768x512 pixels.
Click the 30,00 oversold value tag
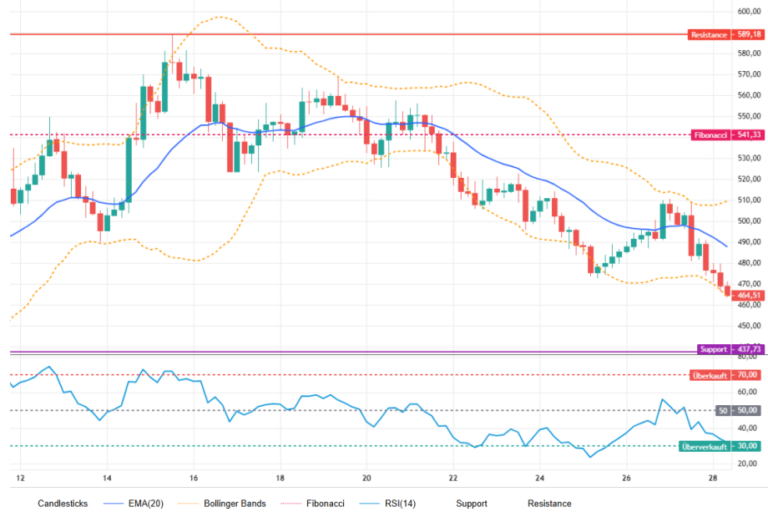(747, 446)
